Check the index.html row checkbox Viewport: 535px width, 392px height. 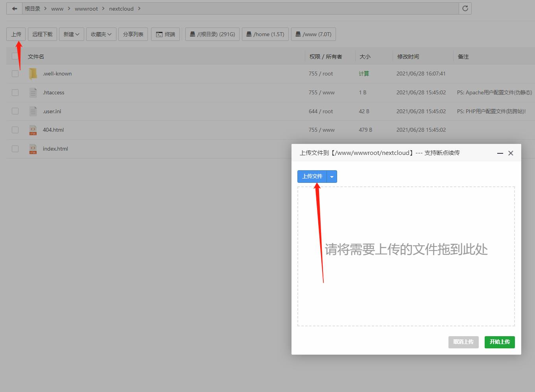pyautogui.click(x=15, y=149)
